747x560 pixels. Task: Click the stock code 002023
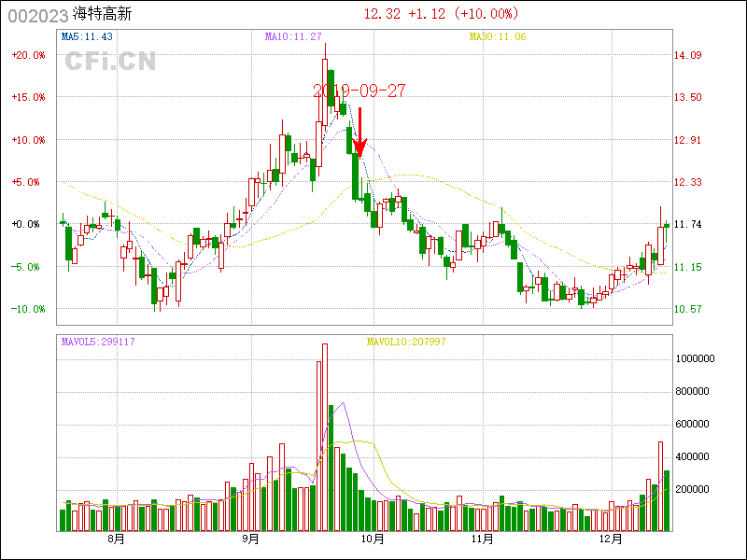click(x=38, y=16)
